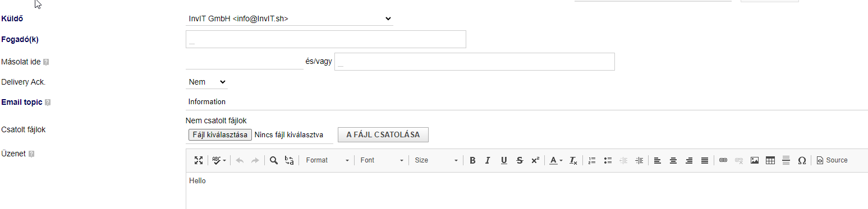Open the Küldő sender dropdown
The height and width of the screenshot is (209, 868).
(289, 18)
